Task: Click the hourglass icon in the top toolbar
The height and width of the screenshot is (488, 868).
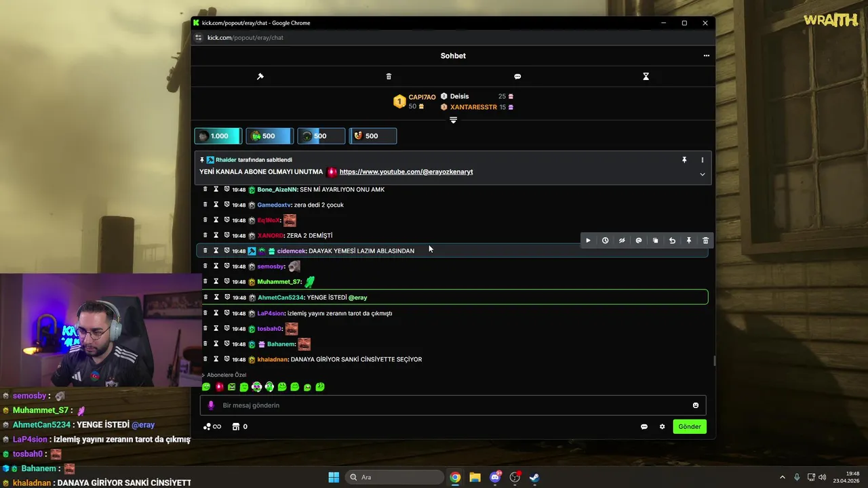Action: [646, 77]
